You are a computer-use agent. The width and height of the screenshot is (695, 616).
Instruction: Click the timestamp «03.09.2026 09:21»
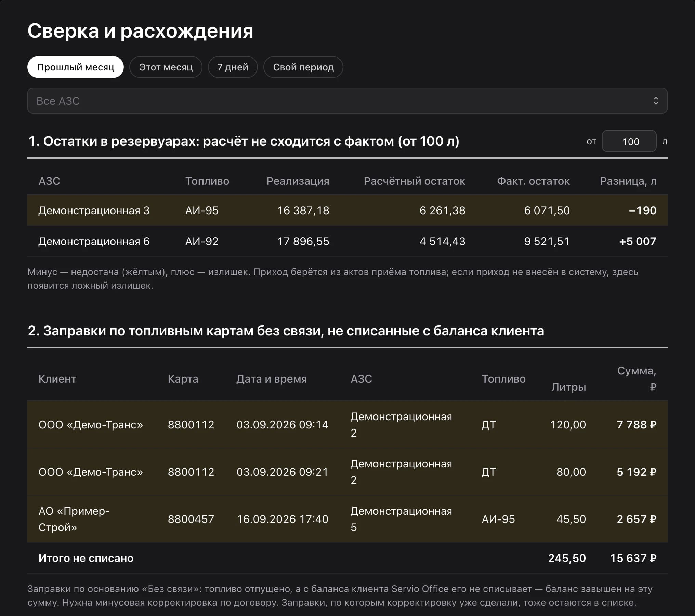[x=282, y=472]
